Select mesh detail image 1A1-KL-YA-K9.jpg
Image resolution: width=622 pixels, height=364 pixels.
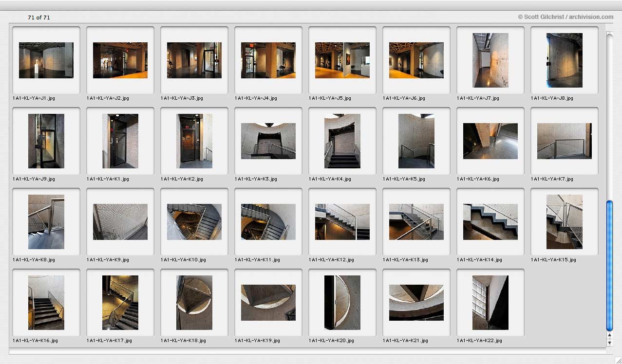[x=120, y=222]
